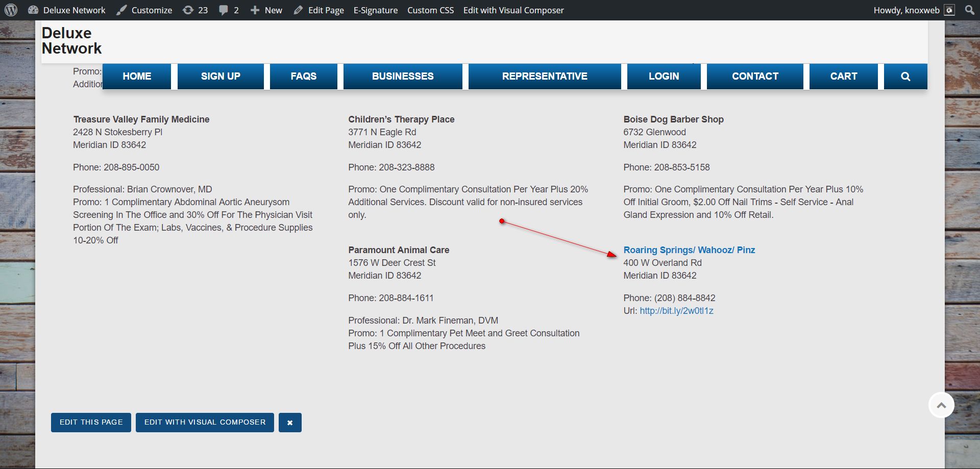Select the Paramount Animal Care heading

[399, 250]
